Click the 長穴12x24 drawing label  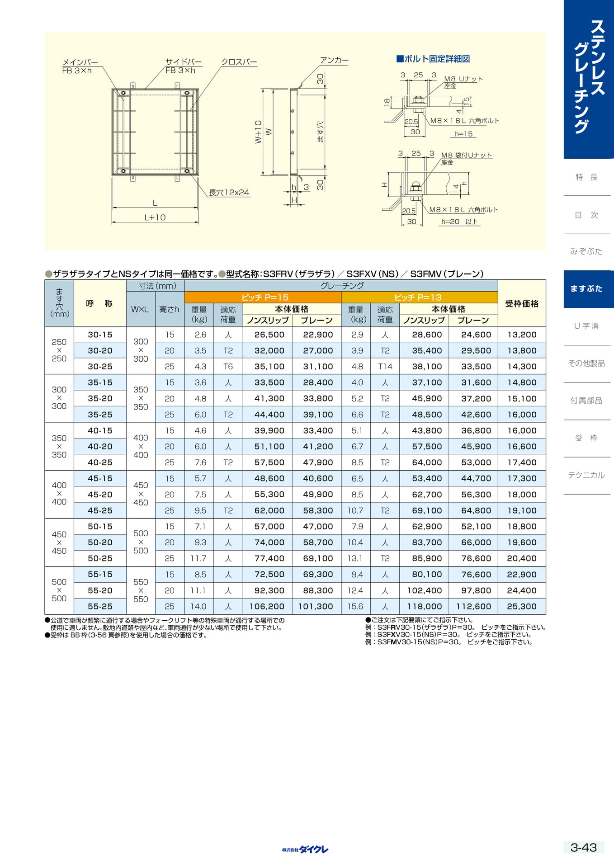point(229,193)
